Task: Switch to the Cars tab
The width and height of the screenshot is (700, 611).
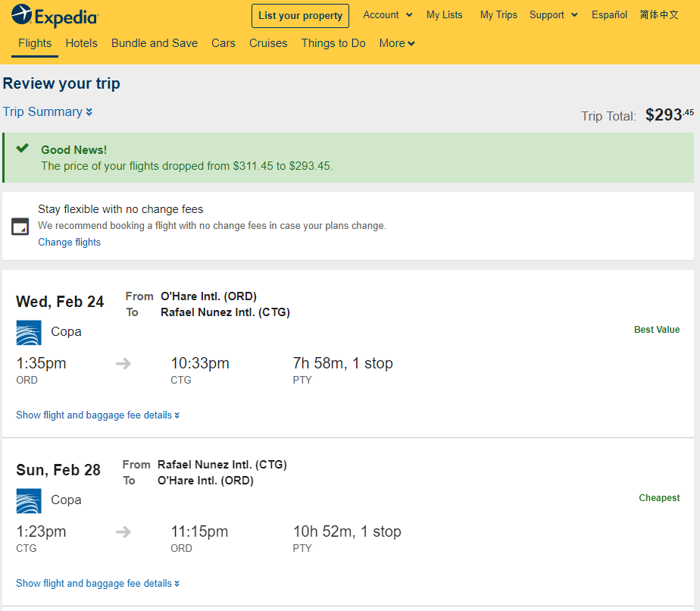Action: click(223, 43)
